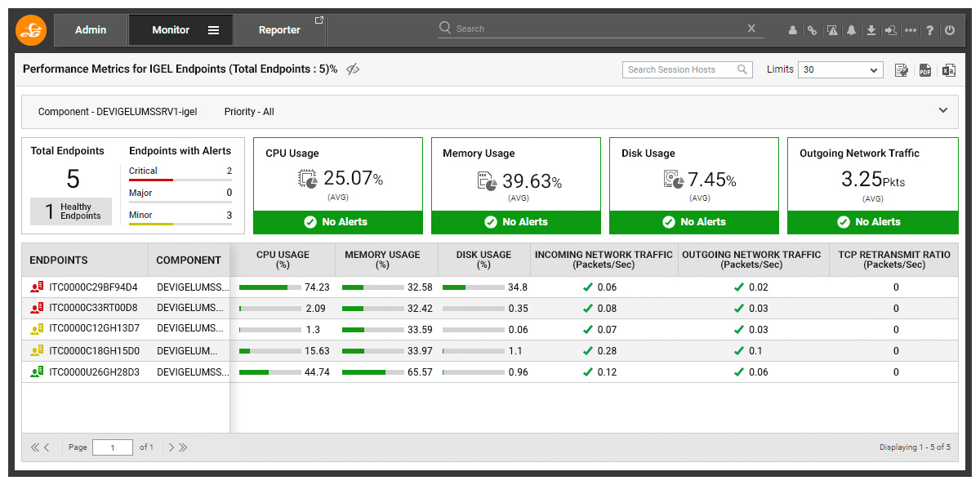Image resolution: width=980 pixels, height=485 pixels.
Task: Click the COMPONENT column header
Action: pos(189,260)
